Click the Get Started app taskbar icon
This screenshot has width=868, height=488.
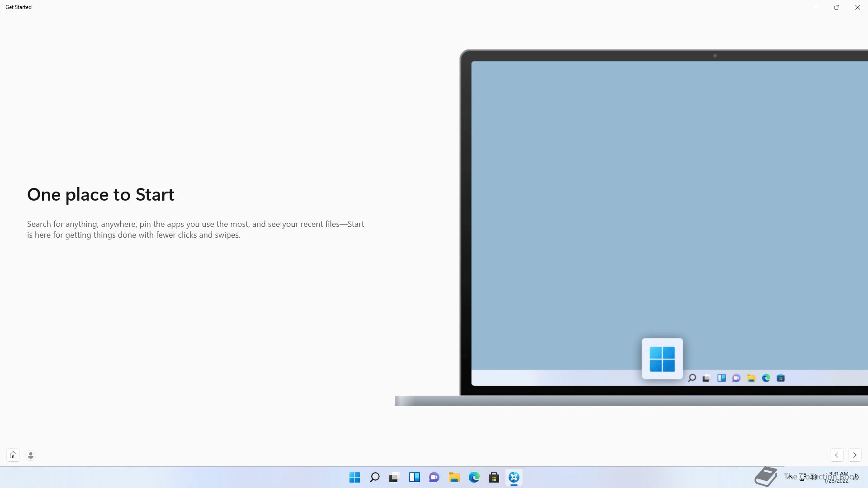pos(514,477)
